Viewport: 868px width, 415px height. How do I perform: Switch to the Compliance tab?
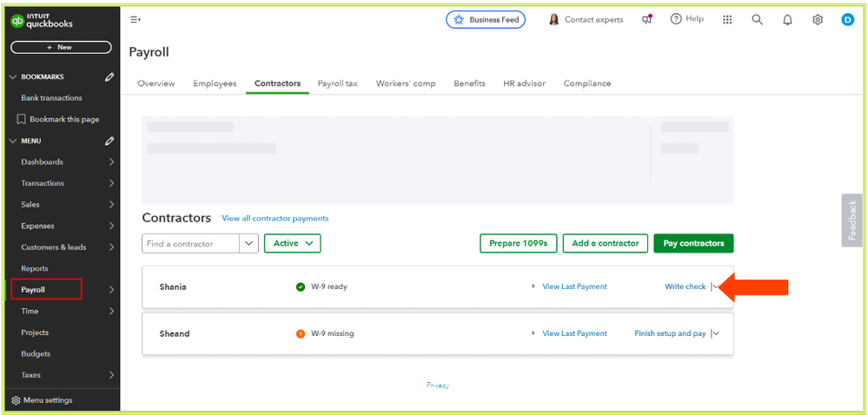pos(587,83)
